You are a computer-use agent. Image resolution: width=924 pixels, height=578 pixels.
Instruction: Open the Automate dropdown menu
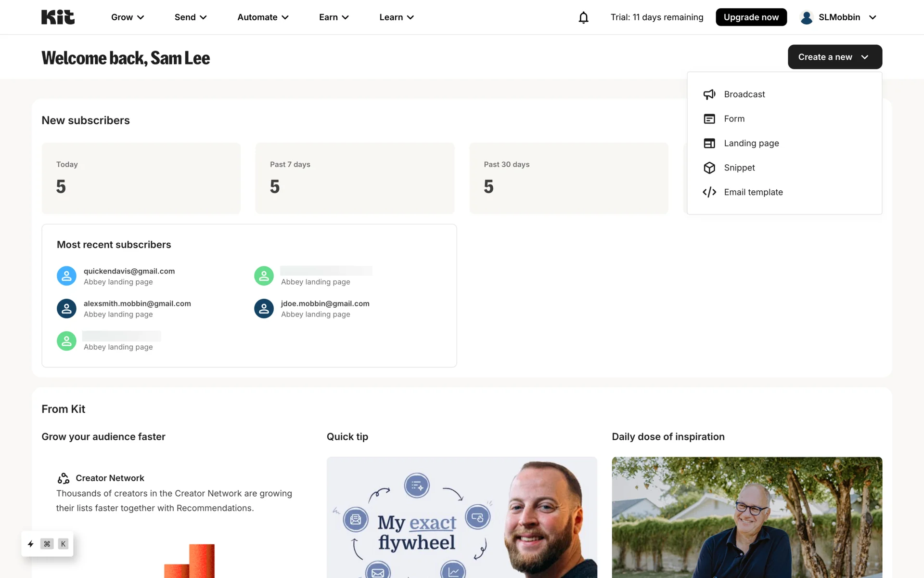263,17
